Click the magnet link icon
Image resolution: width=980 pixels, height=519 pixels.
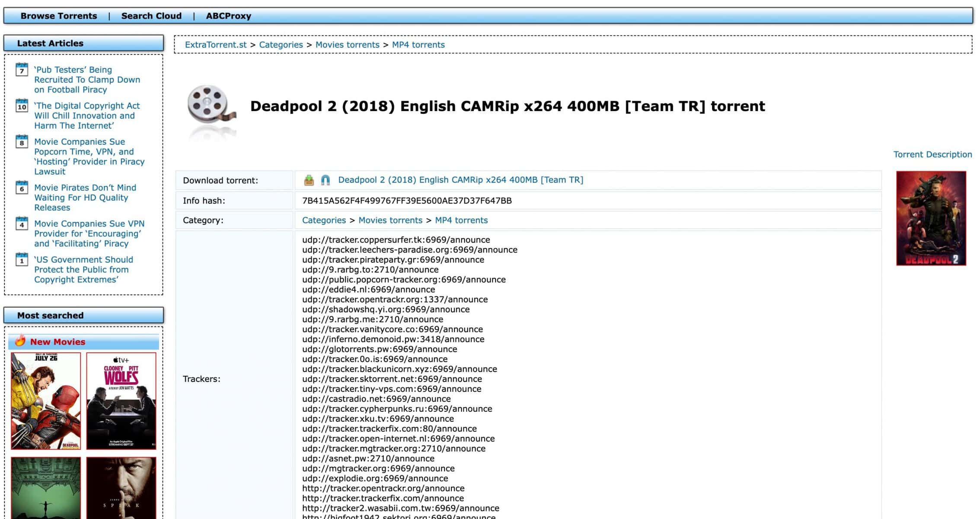tap(325, 180)
